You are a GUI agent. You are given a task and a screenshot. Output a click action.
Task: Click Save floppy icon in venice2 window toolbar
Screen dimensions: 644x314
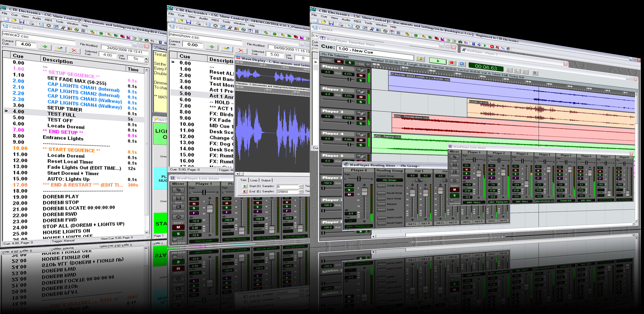[22, 22]
